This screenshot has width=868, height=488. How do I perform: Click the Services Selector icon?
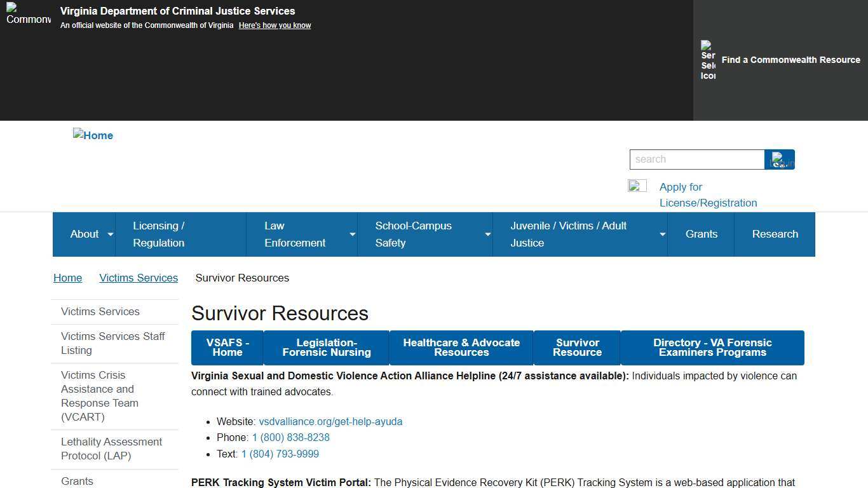[x=707, y=60]
